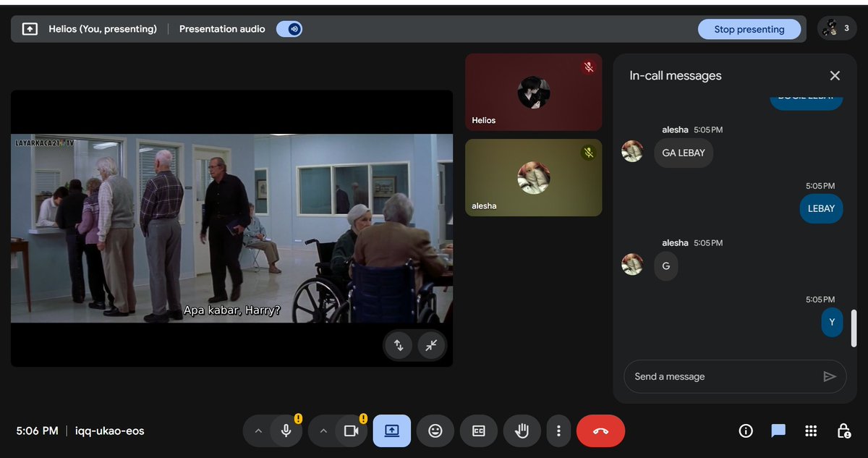Close the In-call messages panel
This screenshot has width=868, height=458.
click(x=835, y=75)
